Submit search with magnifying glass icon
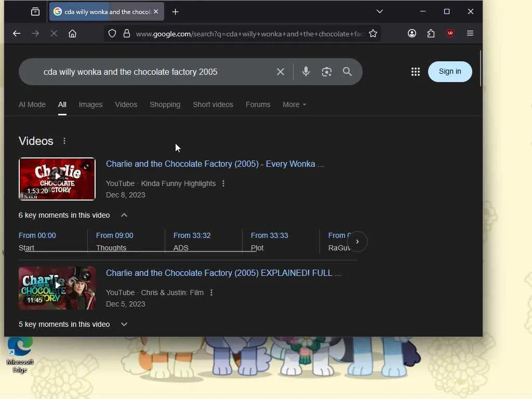The height and width of the screenshot is (399, 532). (347, 72)
